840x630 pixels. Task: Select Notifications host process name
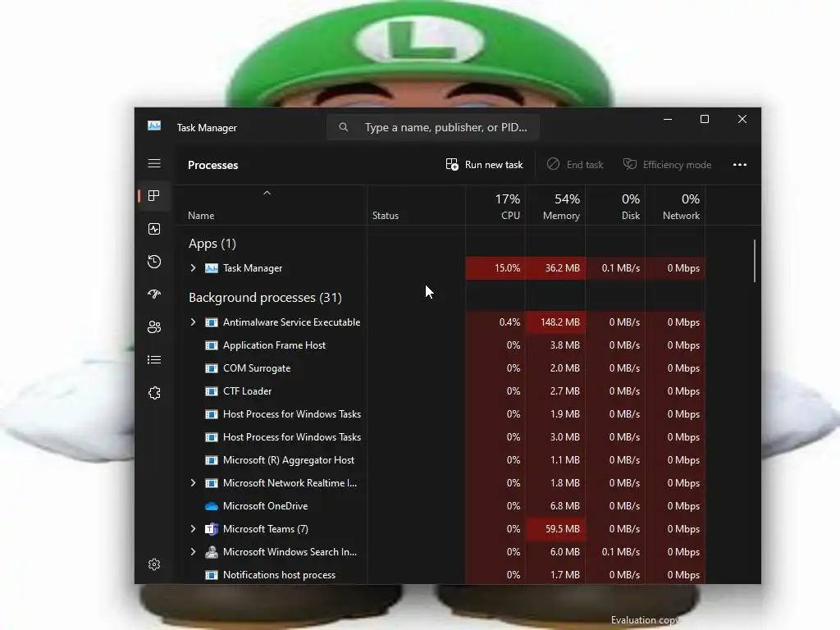pos(279,575)
